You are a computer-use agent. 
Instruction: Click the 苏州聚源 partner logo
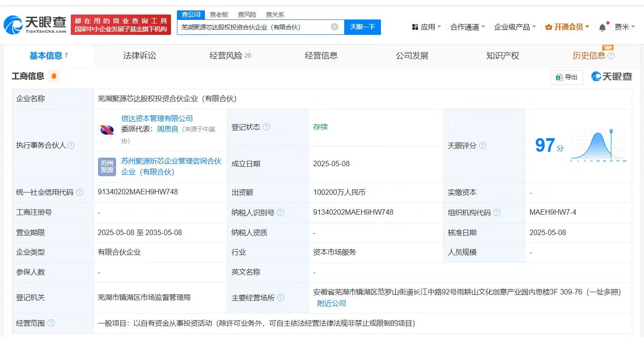(107, 167)
